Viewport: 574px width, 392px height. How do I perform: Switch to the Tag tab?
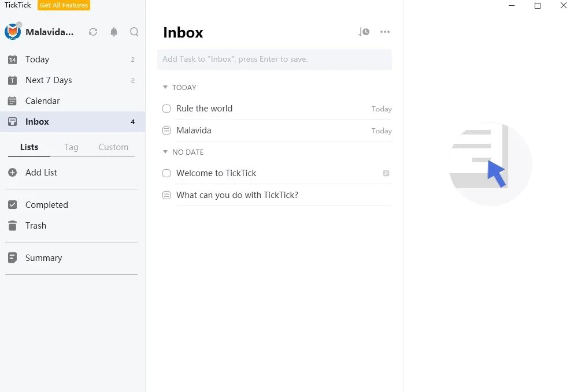coord(71,147)
